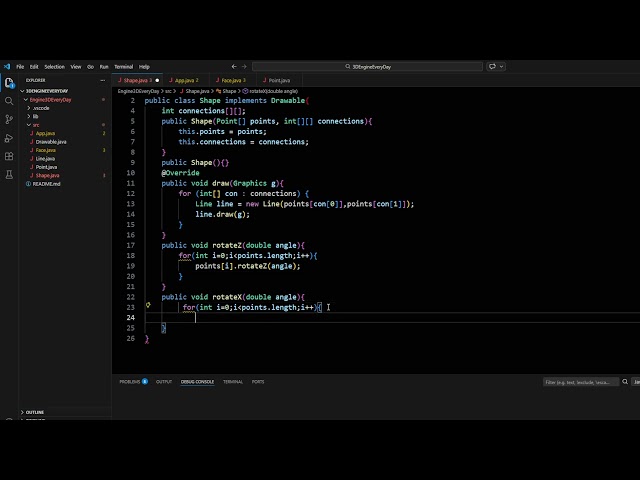Viewport: 640px width, 480px height.
Task: Expand the .vscode folder
Action: [x=41, y=108]
